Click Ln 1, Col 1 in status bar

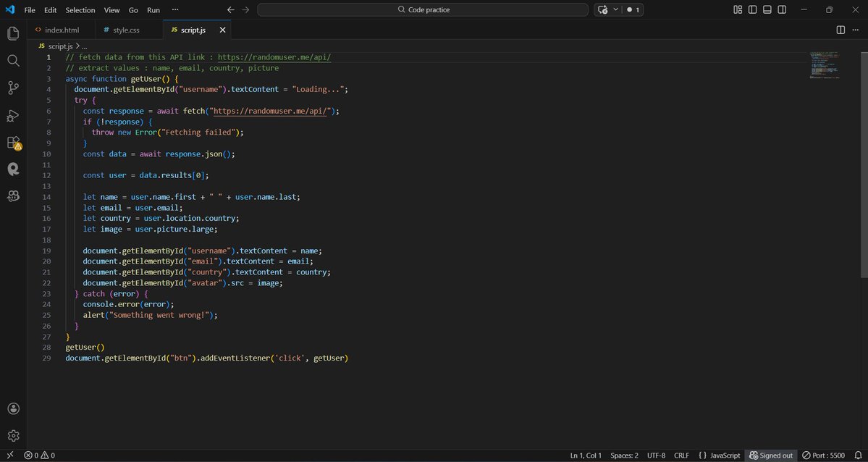pos(586,455)
